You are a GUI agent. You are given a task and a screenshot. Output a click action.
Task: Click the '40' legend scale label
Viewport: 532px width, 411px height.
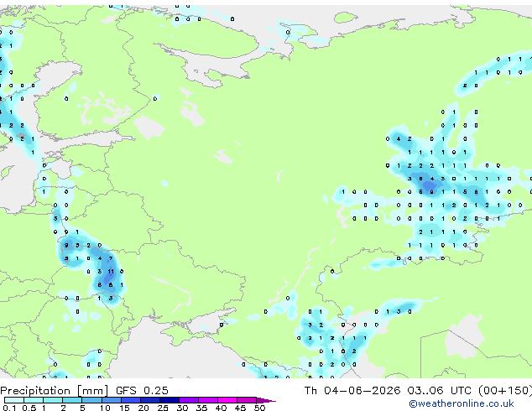(x=221, y=408)
